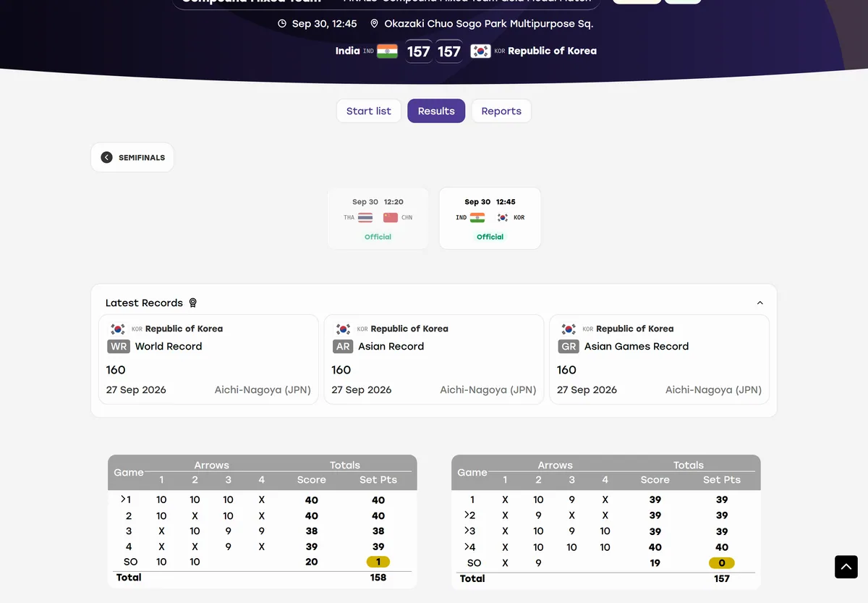
Task: Click the scroll-to-top arrow button
Action: pyautogui.click(x=846, y=567)
